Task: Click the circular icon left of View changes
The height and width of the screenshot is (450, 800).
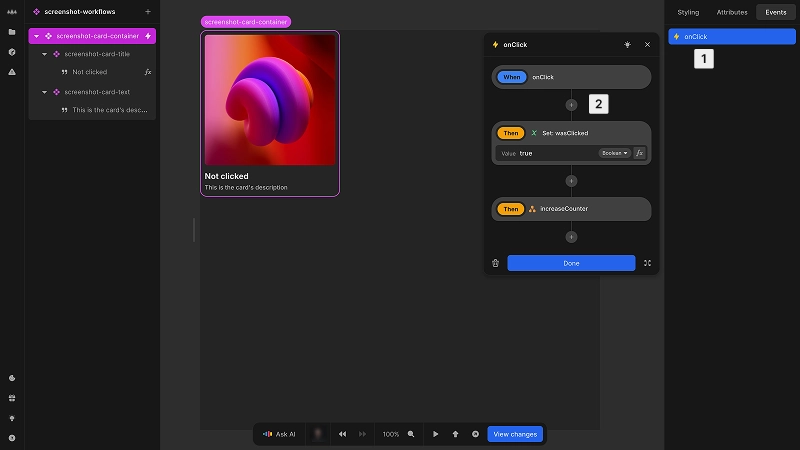Action: click(x=476, y=434)
